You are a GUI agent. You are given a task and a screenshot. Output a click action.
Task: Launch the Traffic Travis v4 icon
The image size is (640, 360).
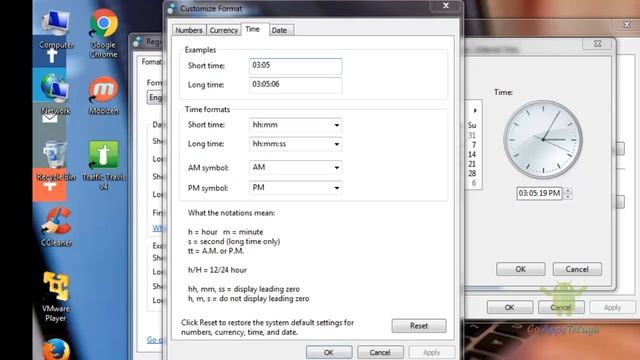104,164
